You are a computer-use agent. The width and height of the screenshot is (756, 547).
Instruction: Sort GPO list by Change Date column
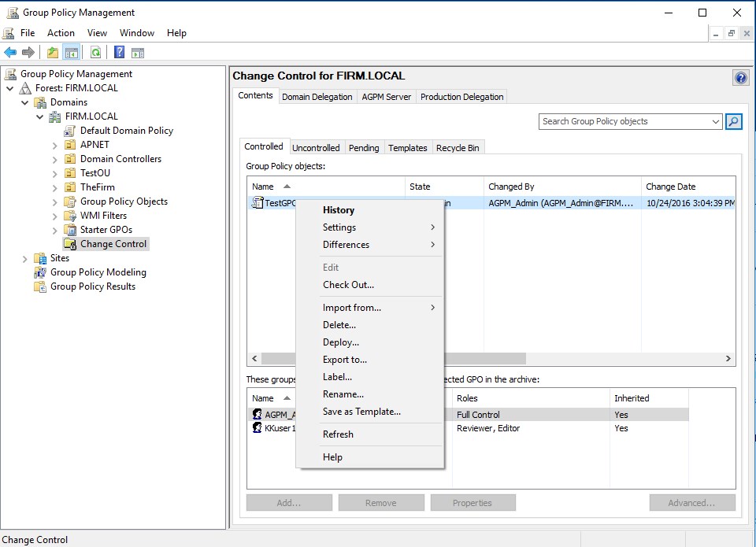click(688, 187)
